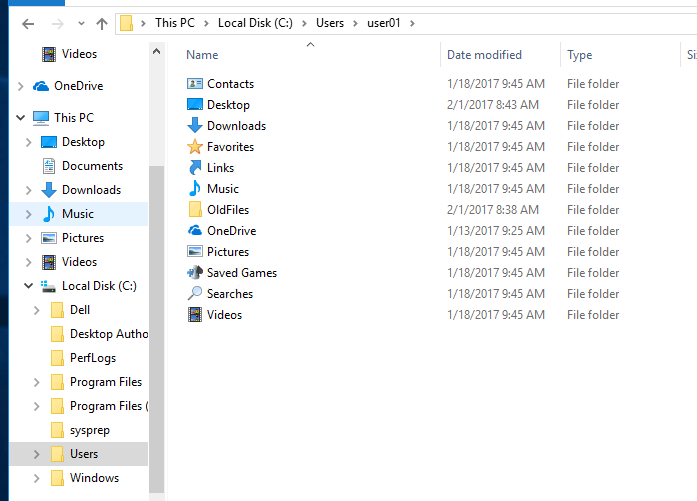Expand the Program Files node
Screen dimensions: 697x501
36,382
